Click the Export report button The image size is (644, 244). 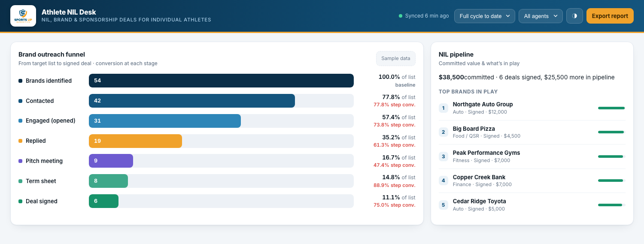tap(610, 16)
